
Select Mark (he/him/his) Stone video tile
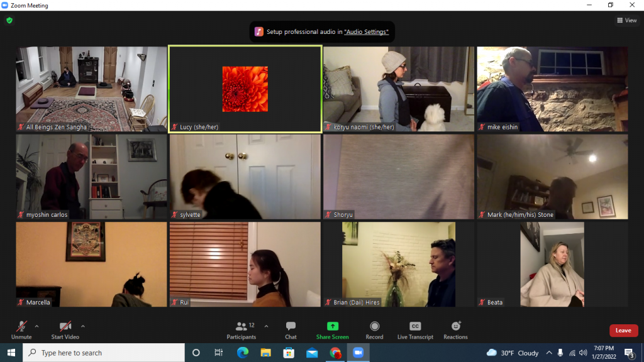click(x=552, y=177)
